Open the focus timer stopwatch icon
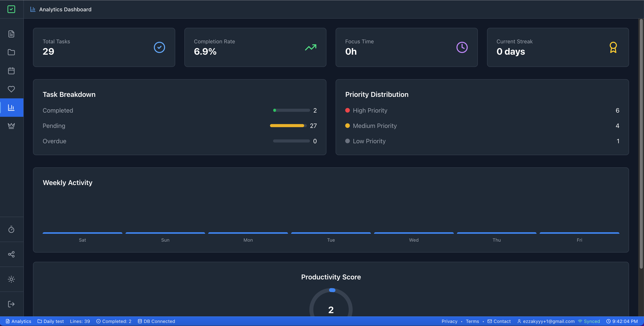The image size is (644, 326). click(x=11, y=229)
